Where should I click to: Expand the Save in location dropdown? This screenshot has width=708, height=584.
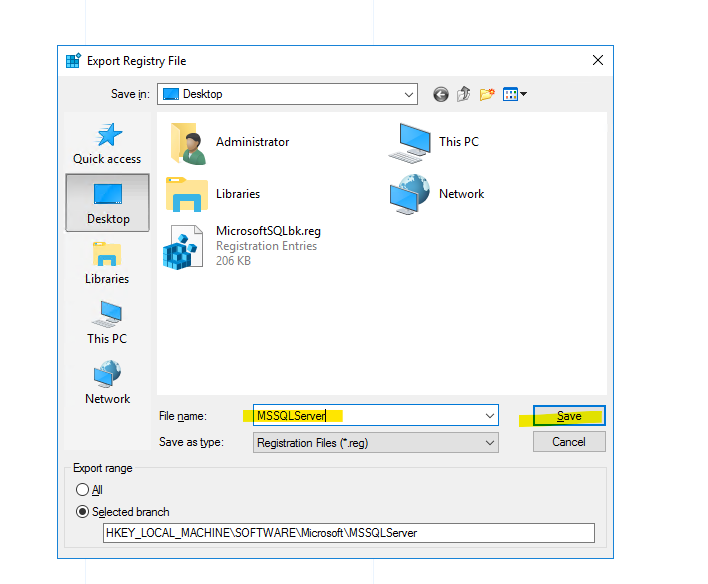409,94
